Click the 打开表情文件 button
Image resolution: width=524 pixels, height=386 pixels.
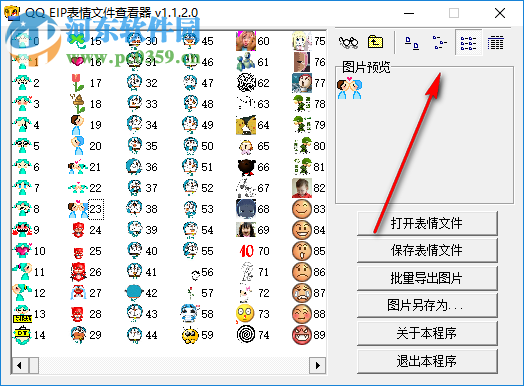coord(427,223)
